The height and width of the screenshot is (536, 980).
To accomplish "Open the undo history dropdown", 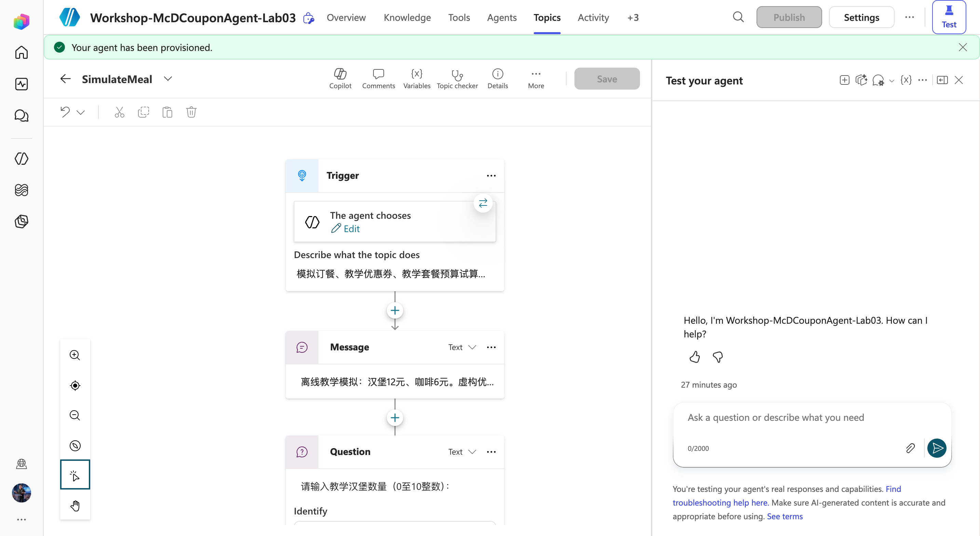I will coord(80,112).
